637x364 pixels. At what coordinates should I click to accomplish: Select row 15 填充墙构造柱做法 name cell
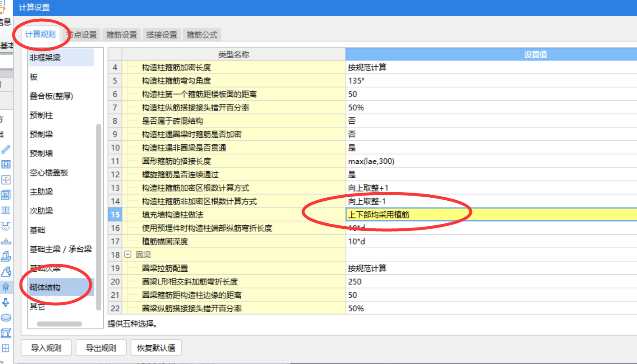[x=234, y=215]
